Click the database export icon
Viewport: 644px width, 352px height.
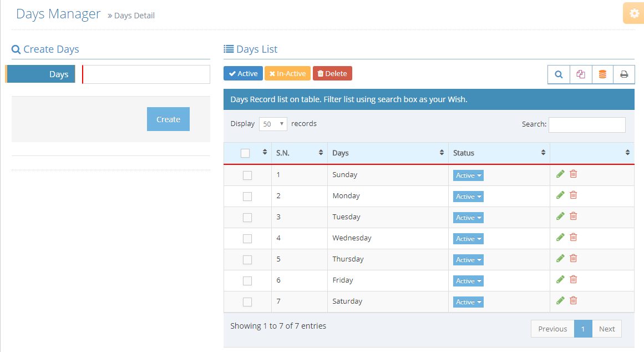602,74
